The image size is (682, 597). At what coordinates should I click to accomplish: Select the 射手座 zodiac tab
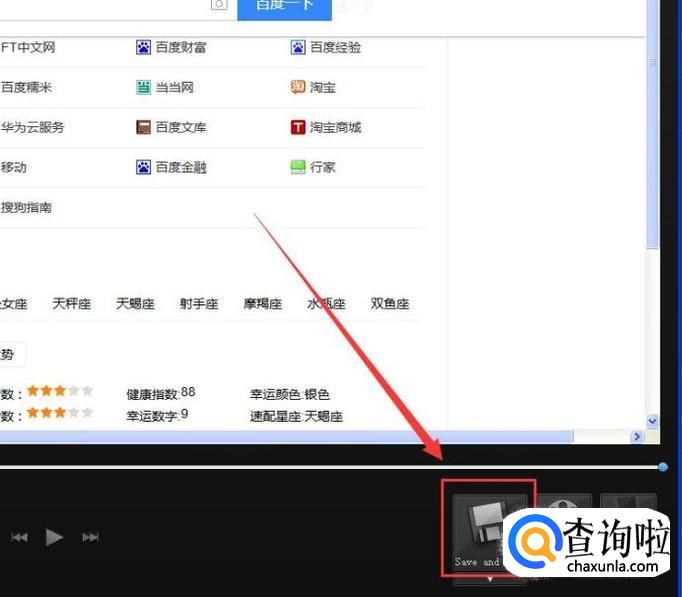(x=199, y=304)
